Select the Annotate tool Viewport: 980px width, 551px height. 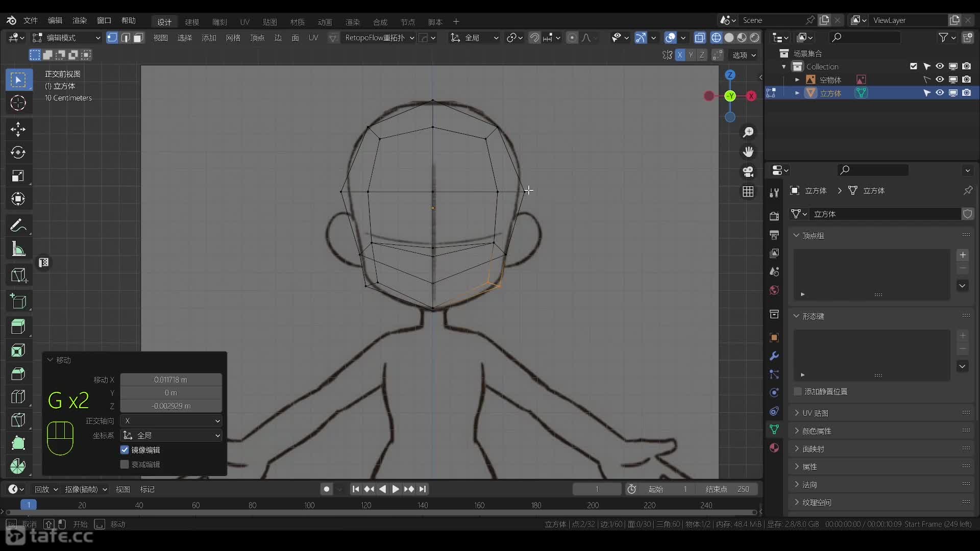(x=18, y=225)
